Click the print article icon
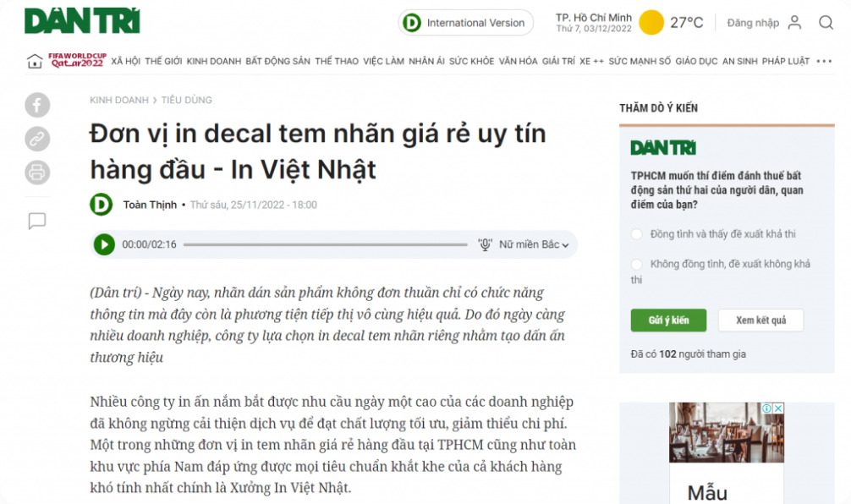Screen dimensions: 851x504 click(37, 173)
